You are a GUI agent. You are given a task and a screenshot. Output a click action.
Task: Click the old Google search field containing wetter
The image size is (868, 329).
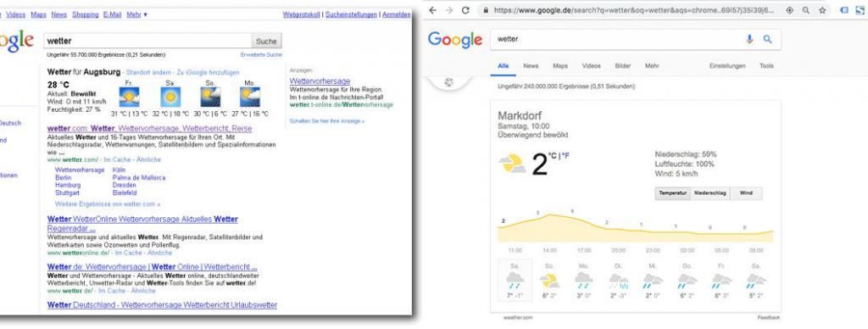pyautogui.click(x=147, y=41)
